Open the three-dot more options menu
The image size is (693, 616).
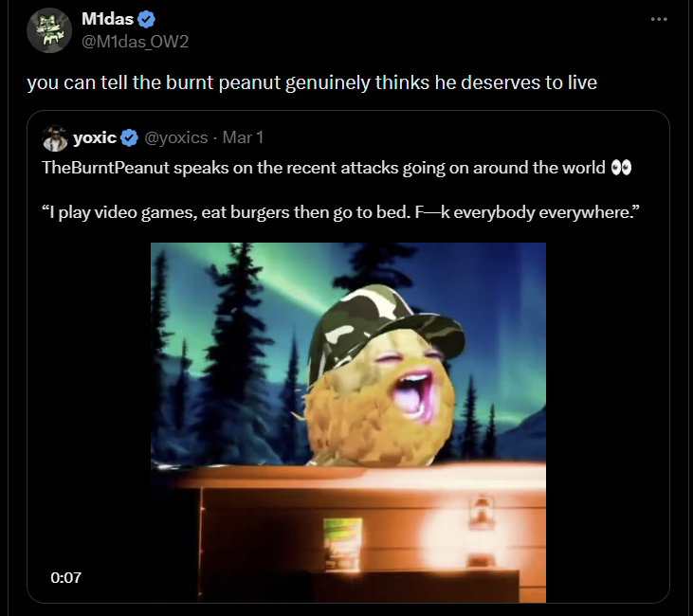pos(659,19)
